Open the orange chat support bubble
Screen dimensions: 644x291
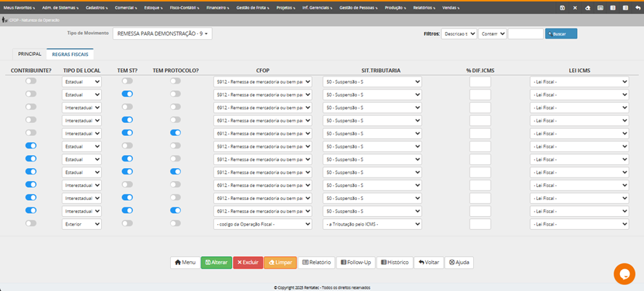coord(624,274)
